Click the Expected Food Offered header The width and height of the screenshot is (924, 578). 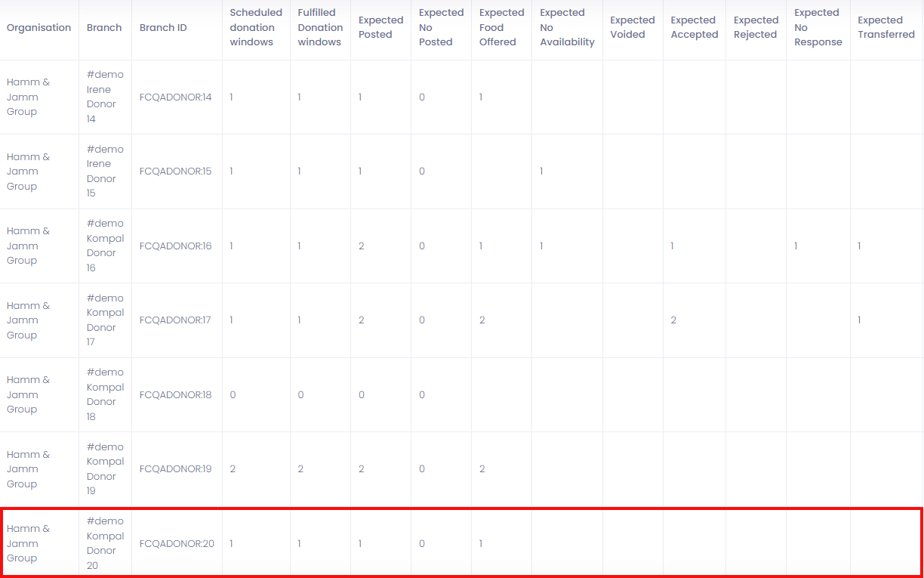pos(501,27)
